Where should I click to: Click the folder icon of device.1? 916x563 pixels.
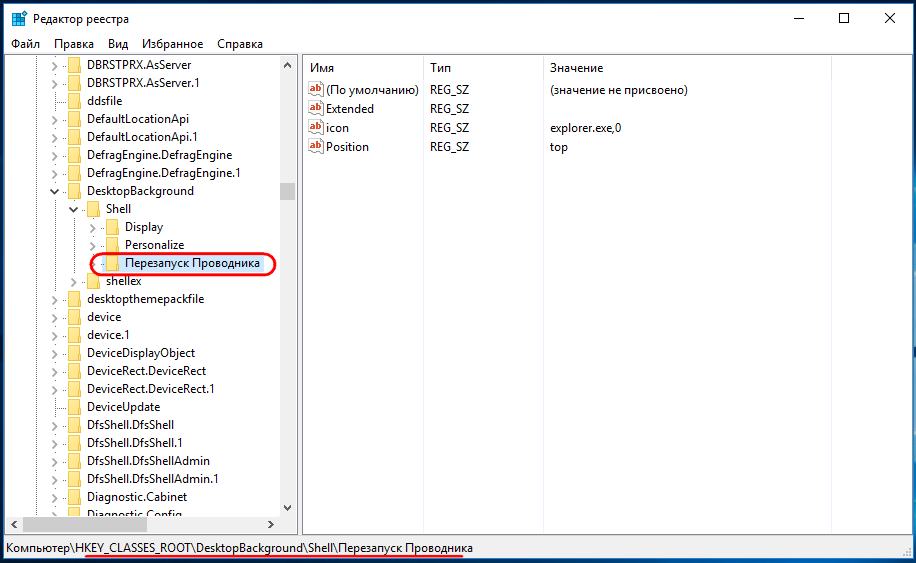pyautogui.click(x=74, y=335)
